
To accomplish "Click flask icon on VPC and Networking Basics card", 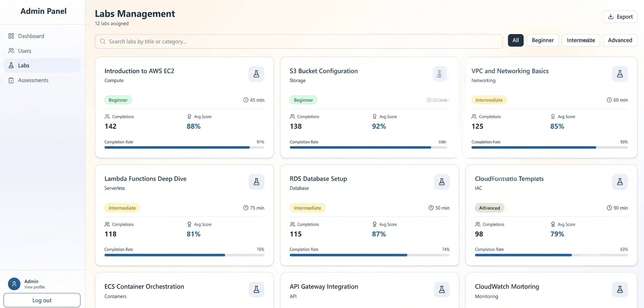I will 620,74.
